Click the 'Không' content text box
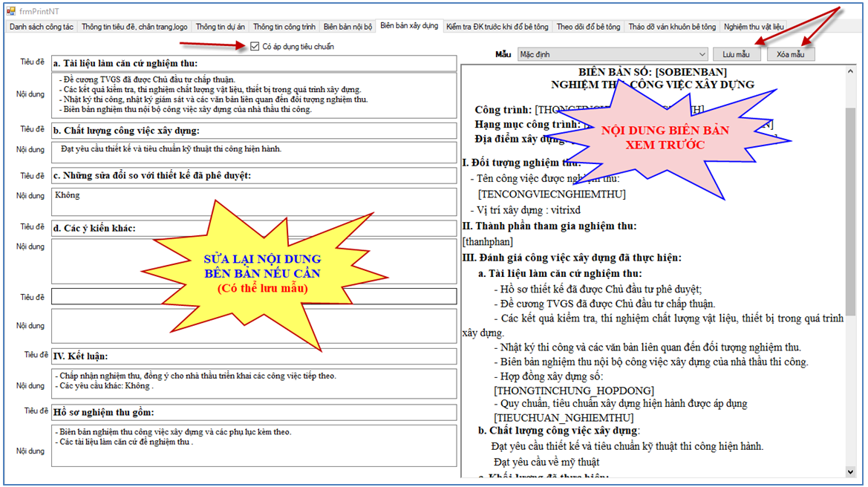868x487 pixels. pyautogui.click(x=254, y=201)
